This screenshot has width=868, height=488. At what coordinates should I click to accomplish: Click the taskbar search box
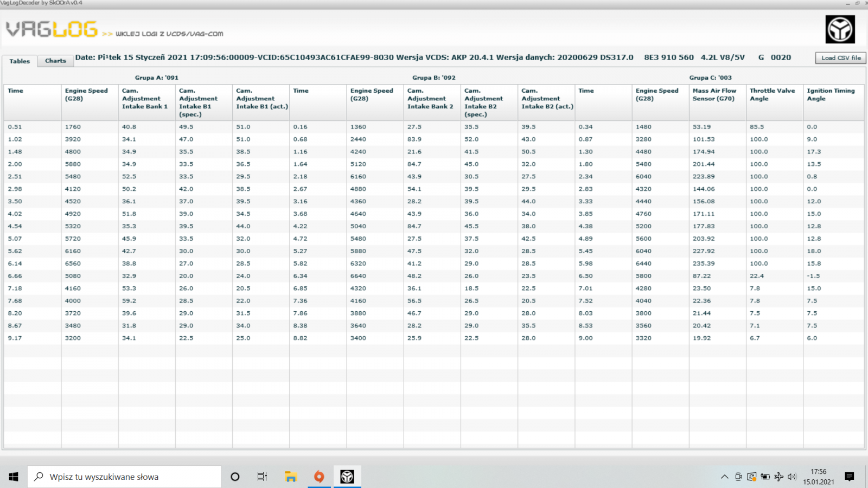coord(124,477)
